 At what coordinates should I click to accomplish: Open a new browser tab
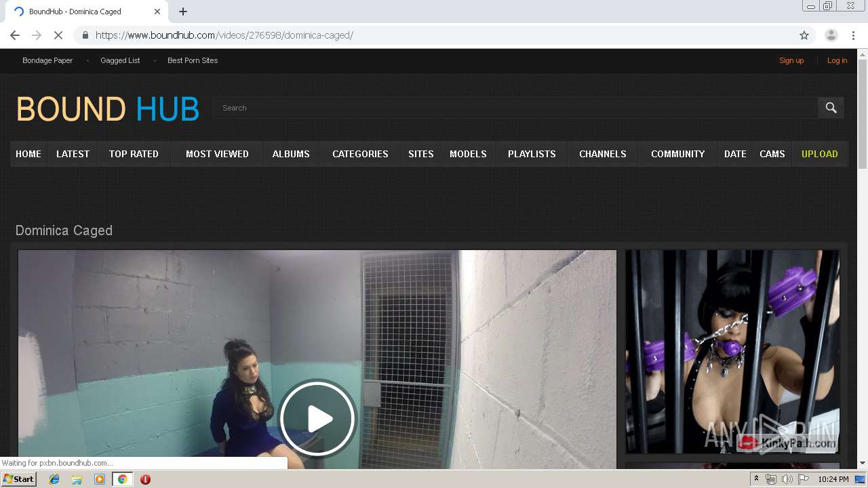(x=183, y=12)
